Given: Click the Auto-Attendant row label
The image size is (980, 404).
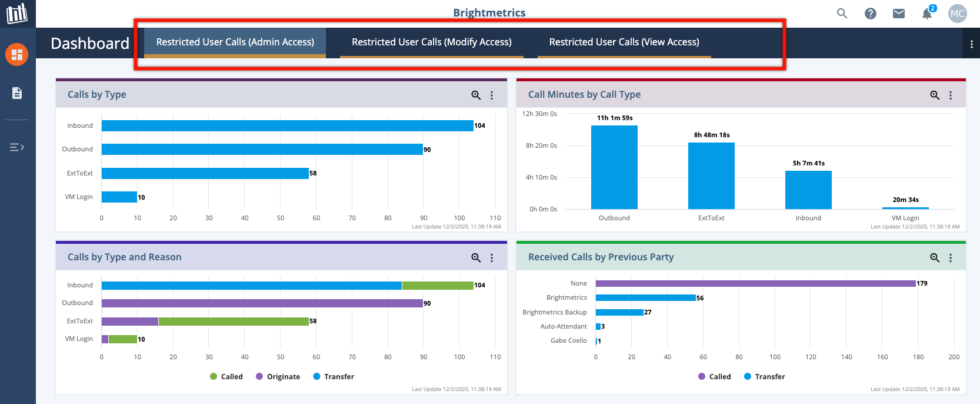Looking at the screenshot, I should tap(564, 326).
